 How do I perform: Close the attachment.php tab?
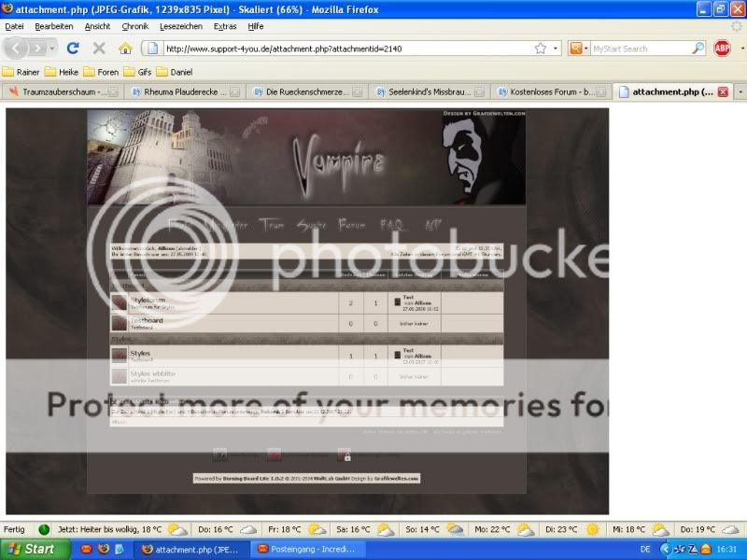725,92
